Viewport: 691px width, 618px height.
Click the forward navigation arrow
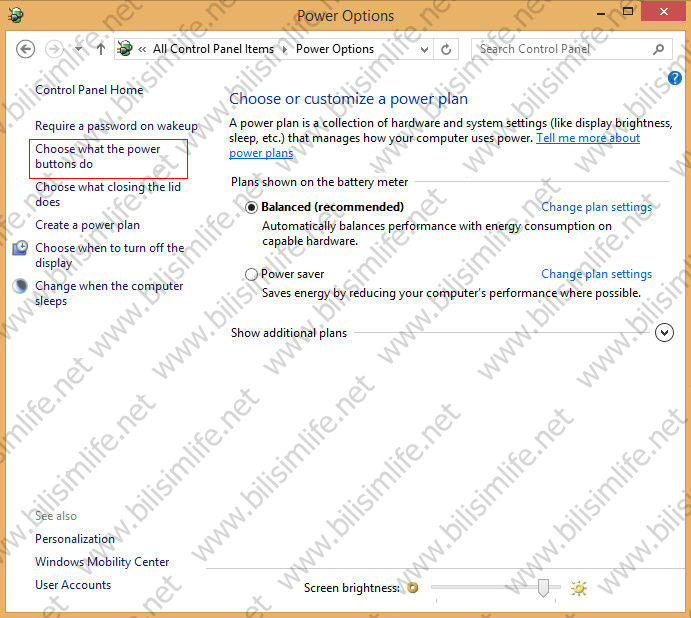55,49
